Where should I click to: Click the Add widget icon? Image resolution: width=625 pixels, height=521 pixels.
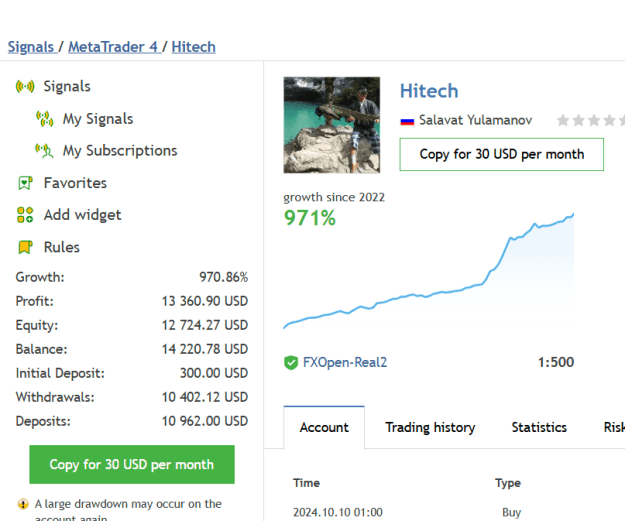coord(25,215)
